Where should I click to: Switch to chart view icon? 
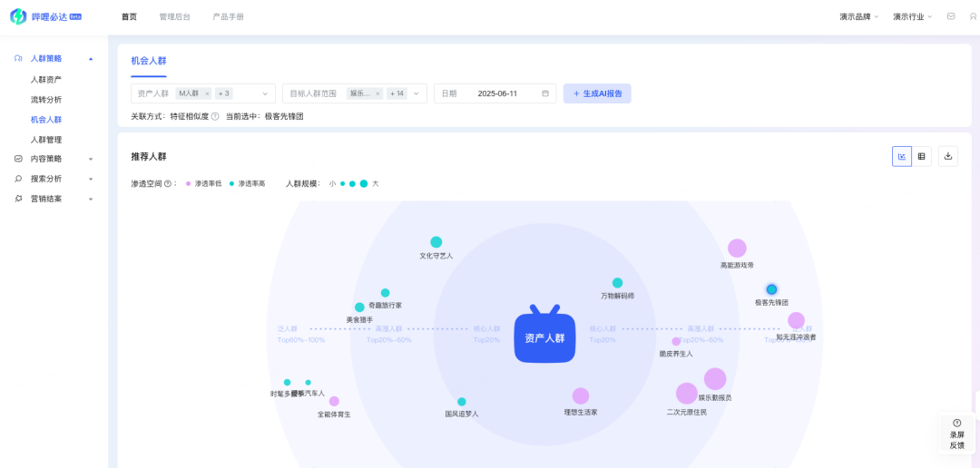[x=902, y=157]
